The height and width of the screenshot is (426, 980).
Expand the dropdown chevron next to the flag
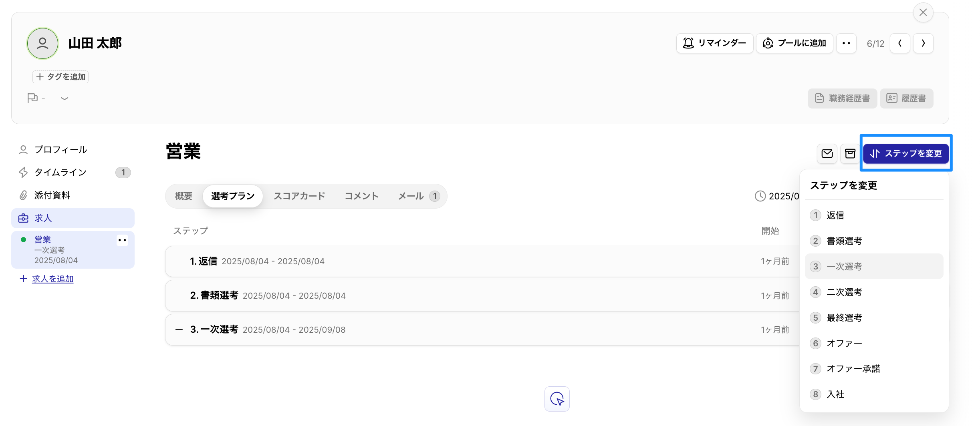pos(64,98)
